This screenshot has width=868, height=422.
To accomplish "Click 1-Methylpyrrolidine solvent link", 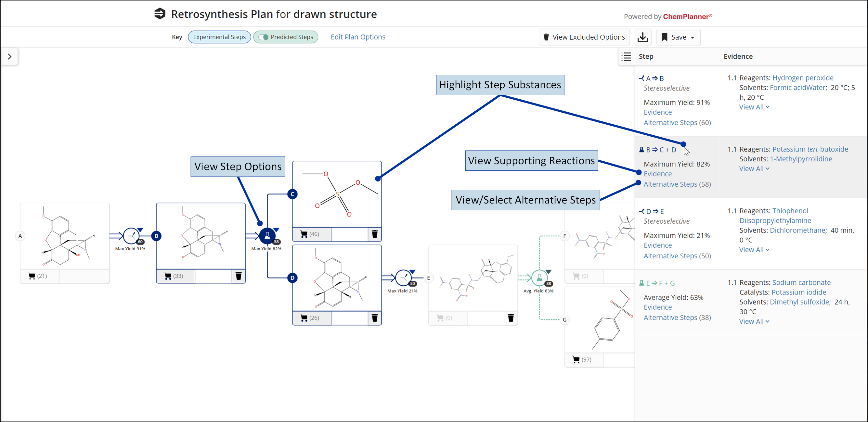I will 801,159.
